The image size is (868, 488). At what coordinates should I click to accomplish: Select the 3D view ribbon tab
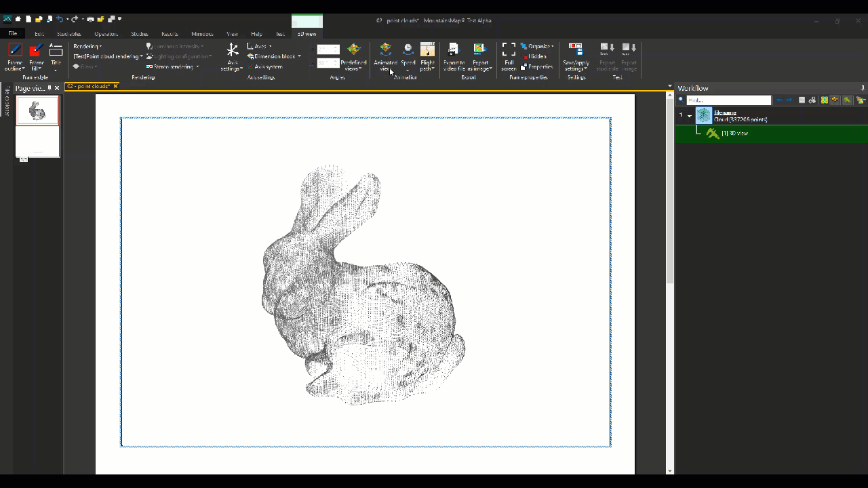coord(307,34)
